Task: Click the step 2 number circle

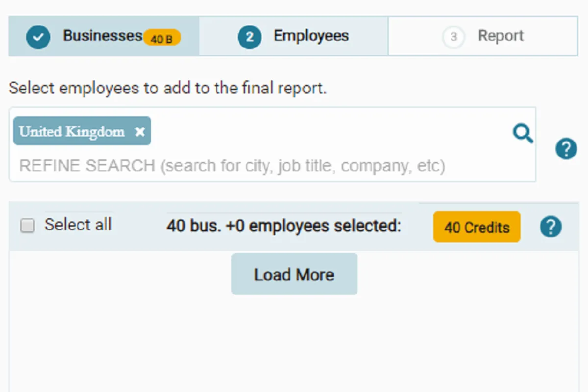Action: point(249,37)
